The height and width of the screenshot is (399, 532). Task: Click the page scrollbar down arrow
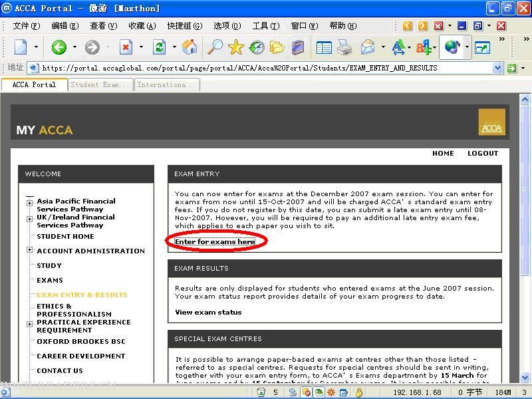(525, 377)
